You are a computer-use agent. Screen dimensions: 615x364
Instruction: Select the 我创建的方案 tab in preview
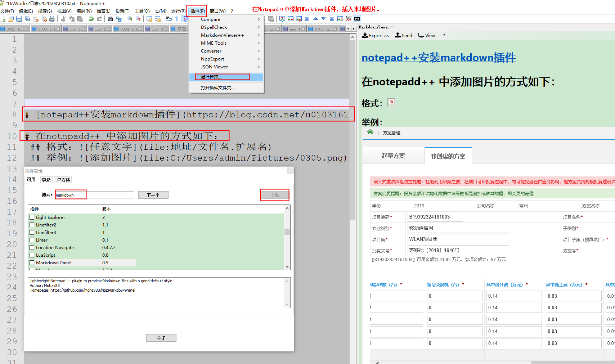pos(448,155)
